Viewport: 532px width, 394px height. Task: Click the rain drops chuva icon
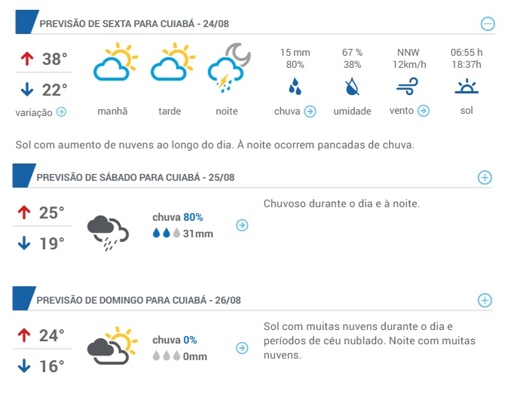point(295,87)
